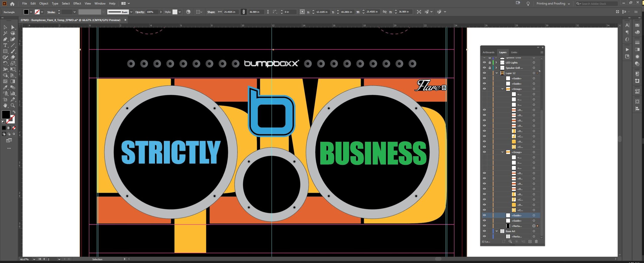Screen dimensions: 644x263
Task: Select the Free Transform tool
Action: (x=13, y=69)
